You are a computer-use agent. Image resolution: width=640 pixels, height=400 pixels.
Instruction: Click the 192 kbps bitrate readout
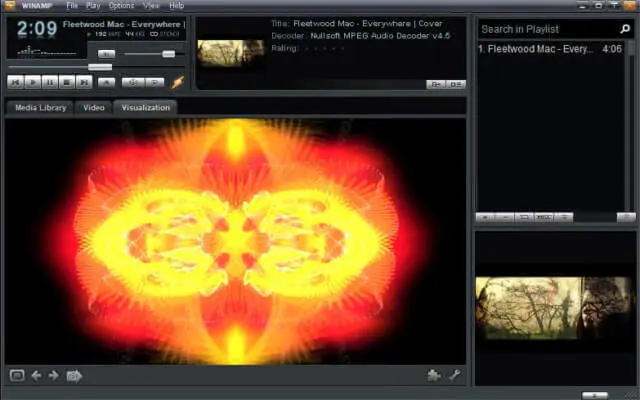(x=106, y=34)
